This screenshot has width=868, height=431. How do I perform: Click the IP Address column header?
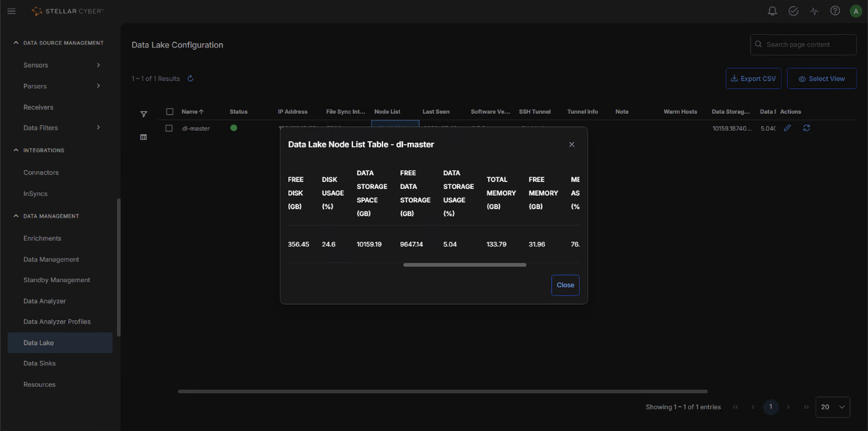[293, 112]
